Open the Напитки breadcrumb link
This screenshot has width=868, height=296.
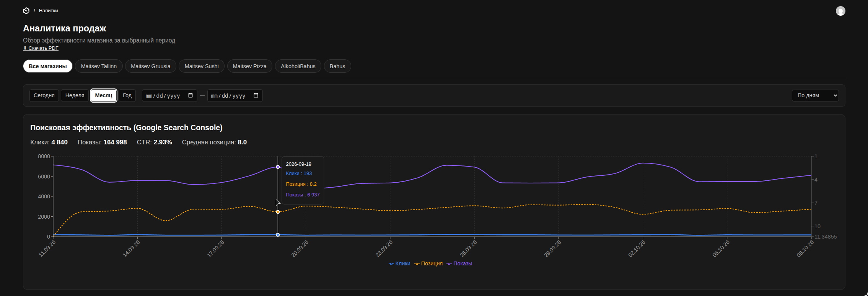coord(48,11)
